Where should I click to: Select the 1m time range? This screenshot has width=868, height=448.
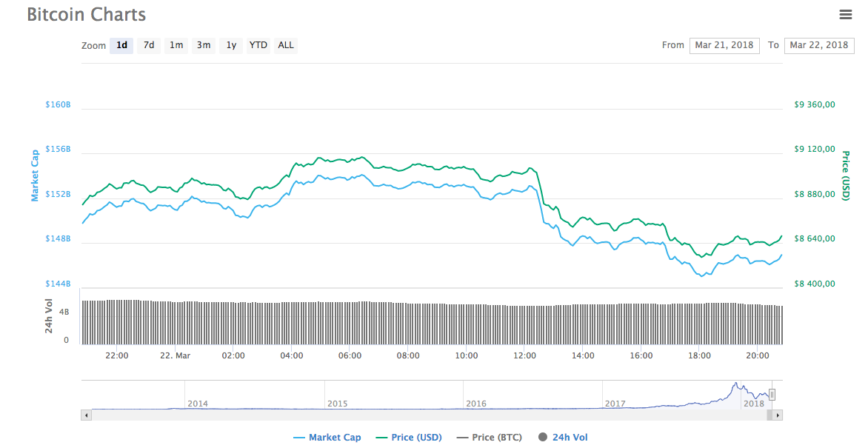click(176, 45)
